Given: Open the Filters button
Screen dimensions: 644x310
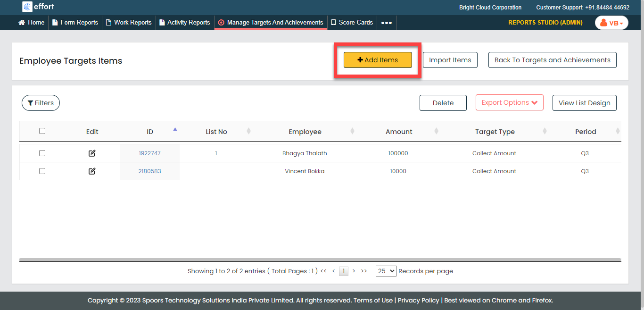Looking at the screenshot, I should pos(41,103).
